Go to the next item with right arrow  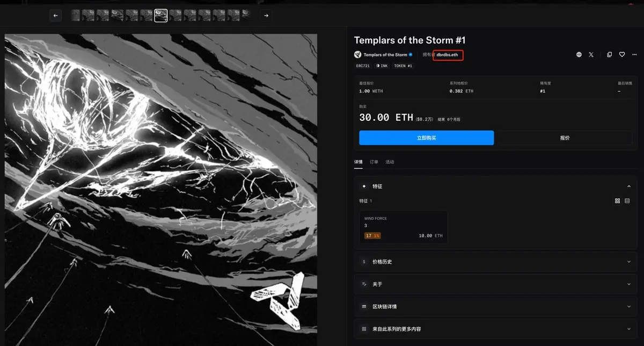(x=266, y=16)
